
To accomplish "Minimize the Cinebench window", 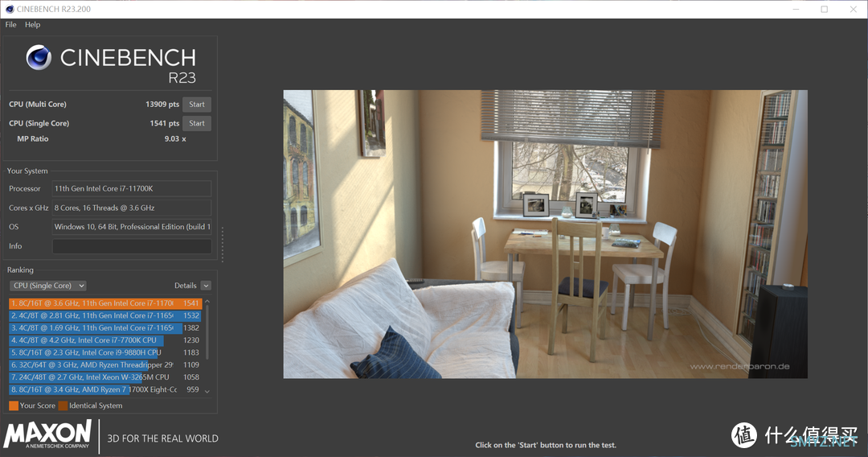I will click(796, 9).
